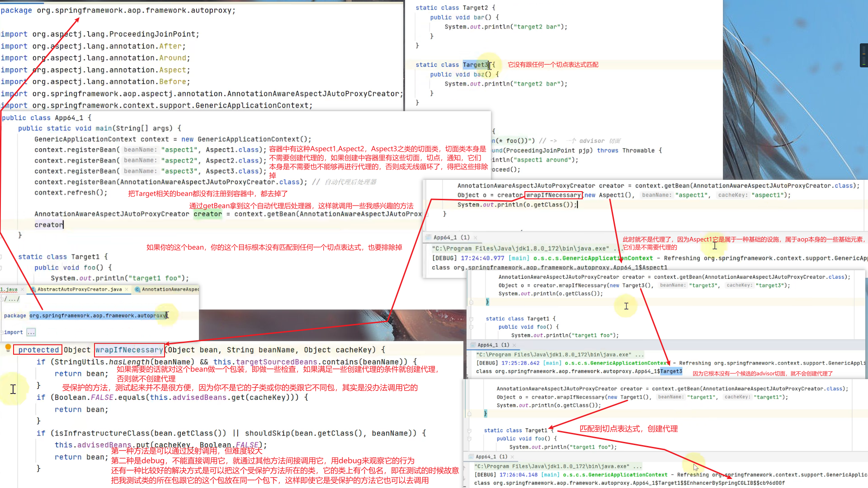Close the topmost App64_1 (1) run tab
The image size is (868, 488).
pos(476,238)
